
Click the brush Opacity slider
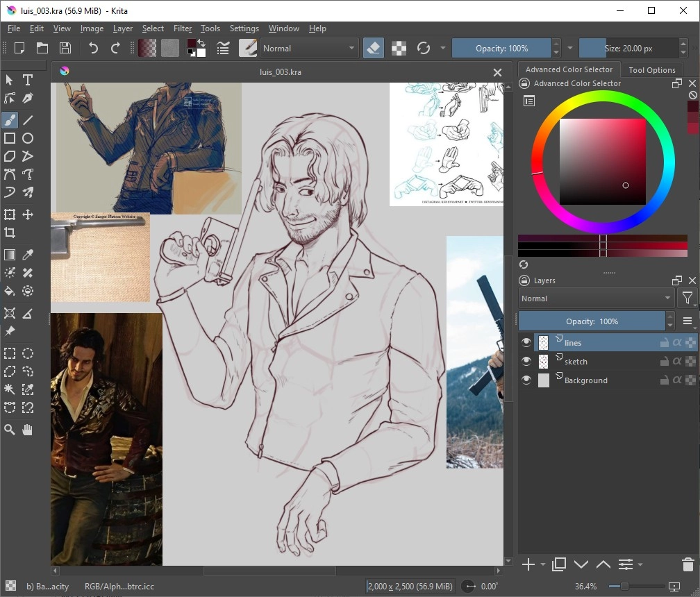(501, 48)
